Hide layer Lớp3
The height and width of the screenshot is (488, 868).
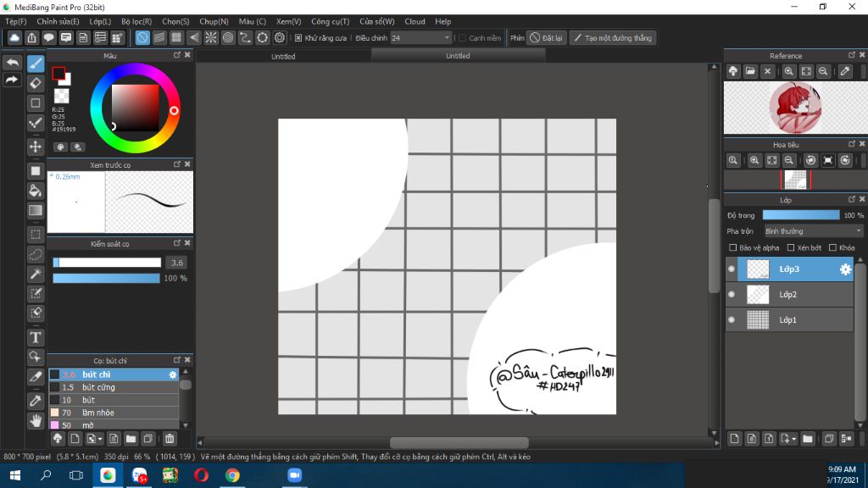732,269
